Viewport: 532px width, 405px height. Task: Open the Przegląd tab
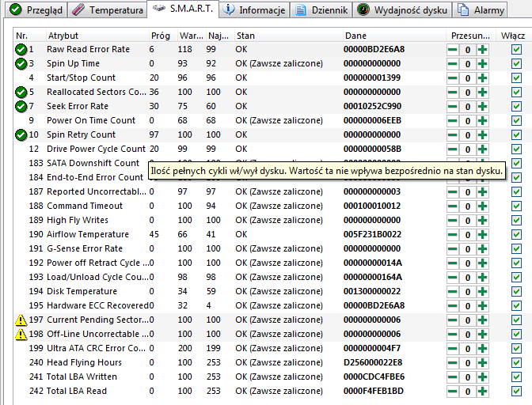(x=36, y=9)
